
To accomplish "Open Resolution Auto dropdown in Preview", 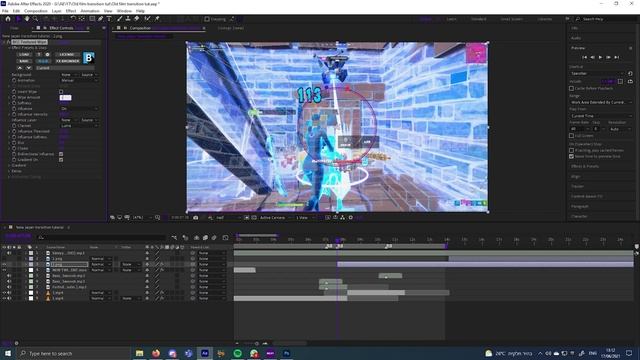I will [620, 129].
